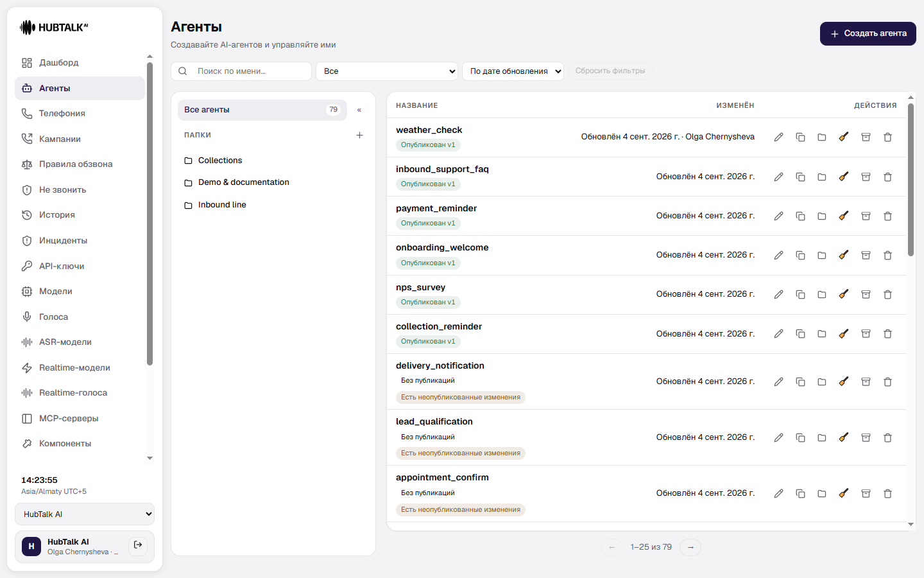Click unpublished changes badge under delivery_notification
Screen dimensions: 924x578
click(x=461, y=398)
